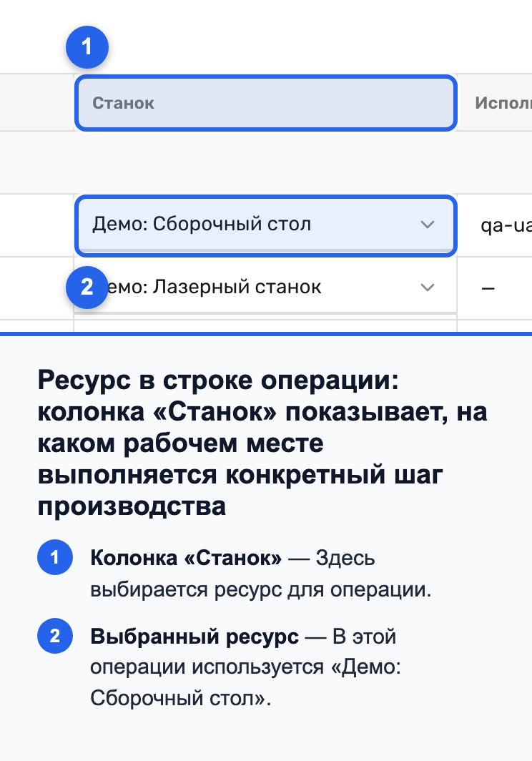Click the partially visible Исполн column header
This screenshot has height=761, width=532.
click(x=503, y=103)
